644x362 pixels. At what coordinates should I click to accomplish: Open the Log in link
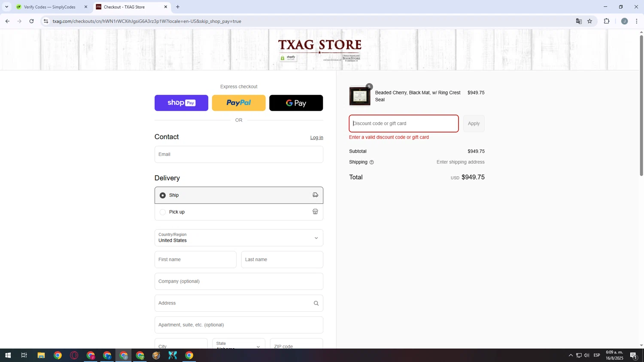point(316,138)
